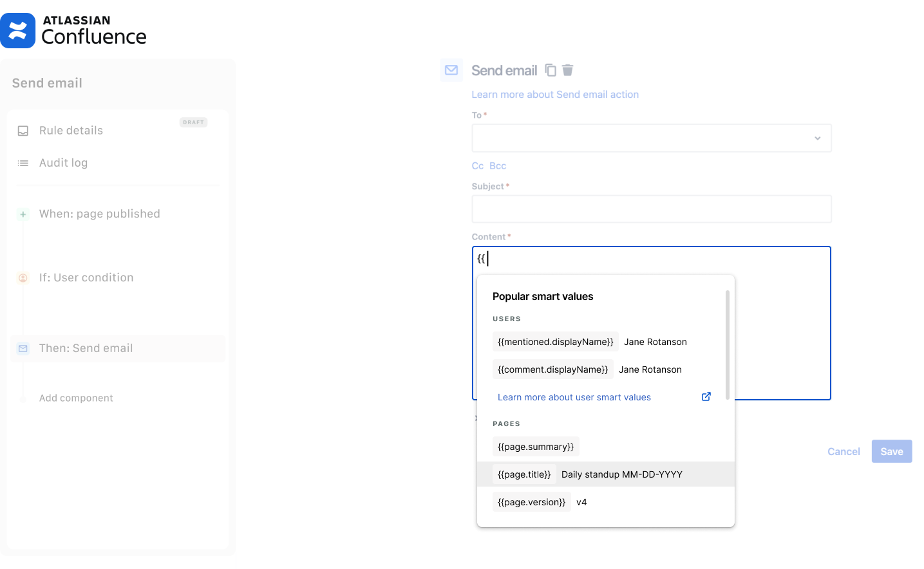Click Learn more about Send email action
Viewport: 924px width, 569px height.
(x=555, y=94)
